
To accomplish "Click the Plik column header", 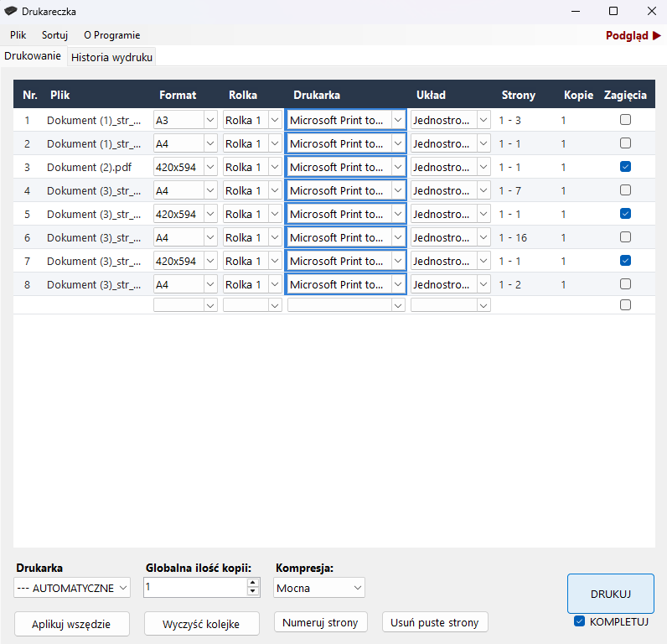I will tap(60, 95).
